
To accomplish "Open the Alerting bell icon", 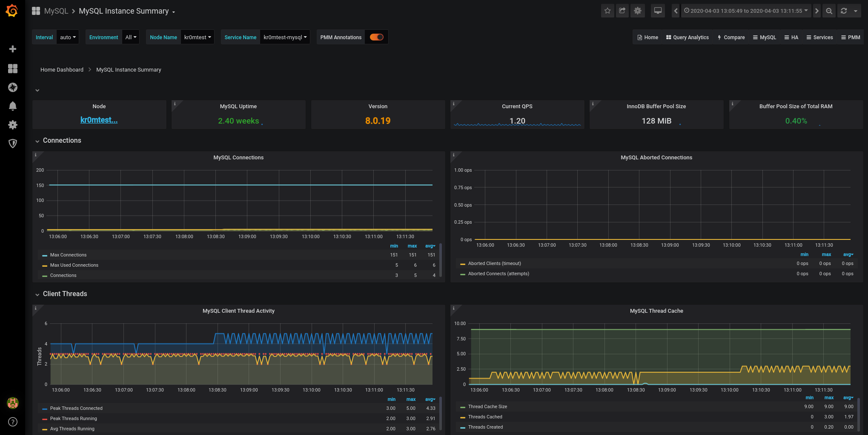I will point(13,106).
